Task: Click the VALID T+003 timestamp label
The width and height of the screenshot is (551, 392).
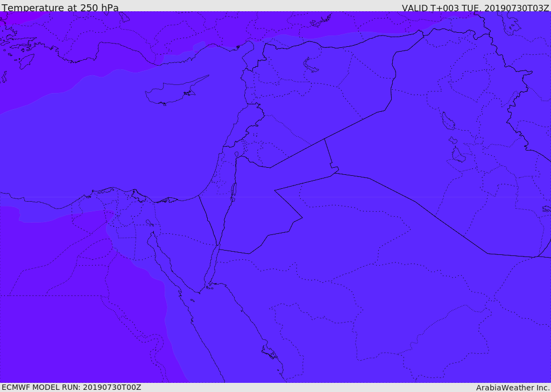Action: pos(475,8)
